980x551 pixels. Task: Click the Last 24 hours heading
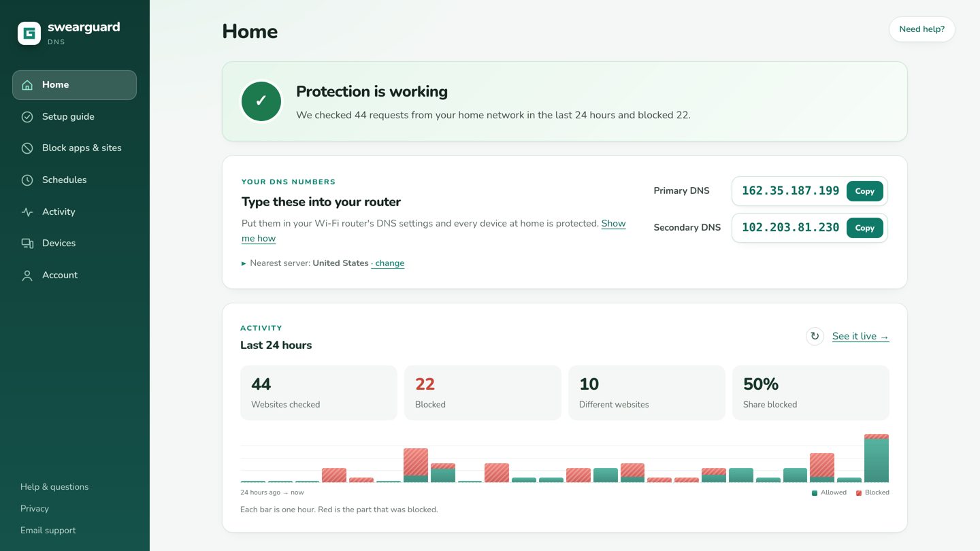tap(276, 345)
